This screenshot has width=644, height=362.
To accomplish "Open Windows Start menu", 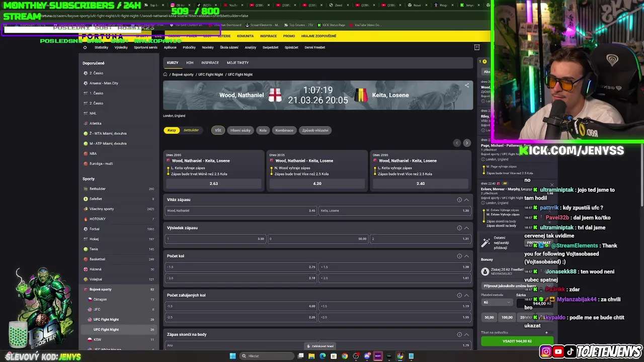I will 232,356.
